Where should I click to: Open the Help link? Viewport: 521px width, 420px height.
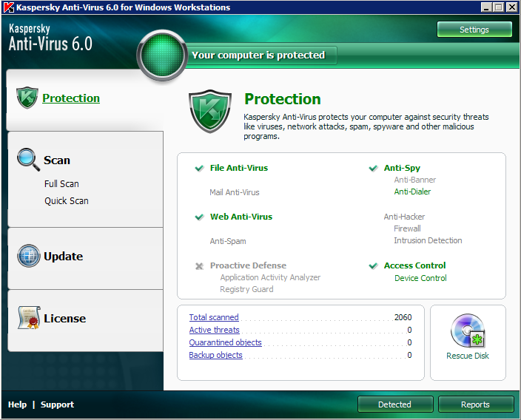click(x=17, y=404)
